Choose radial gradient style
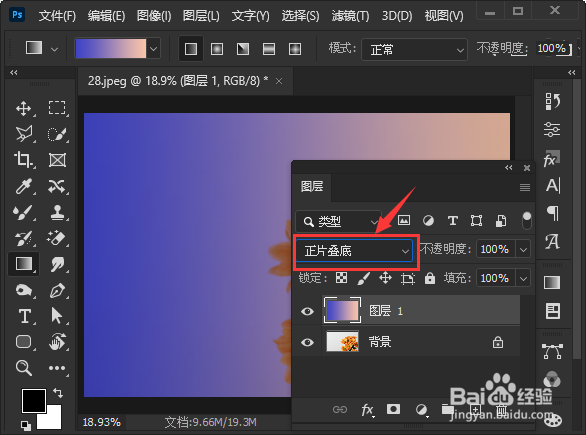The width and height of the screenshot is (586, 435). tap(217, 49)
